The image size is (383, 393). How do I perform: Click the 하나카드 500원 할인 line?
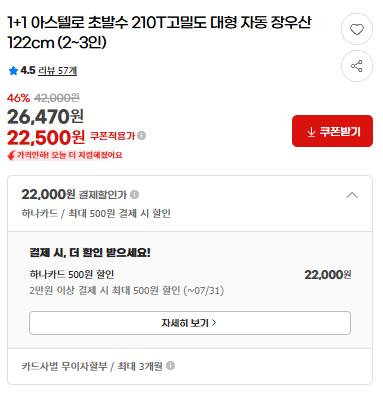[x=72, y=274]
